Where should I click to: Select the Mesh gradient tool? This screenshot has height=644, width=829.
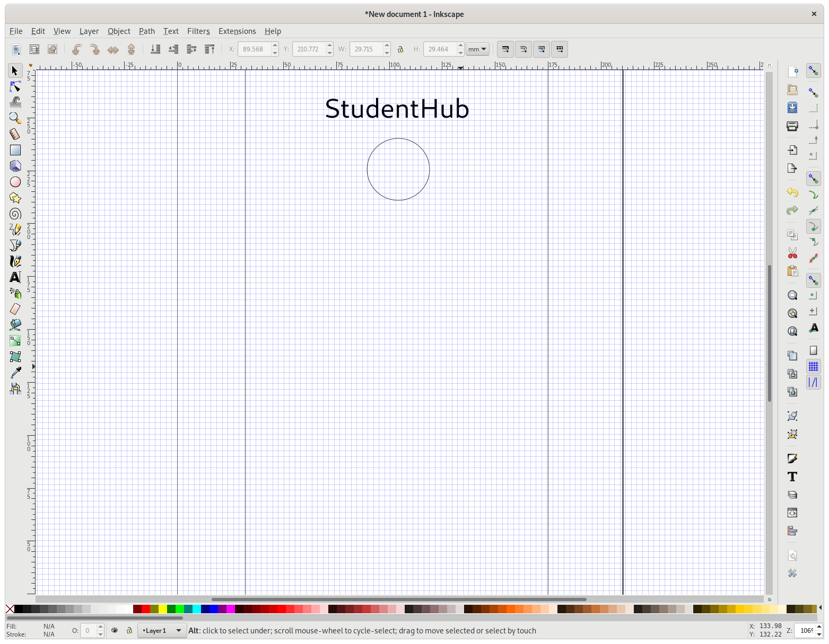(15, 357)
